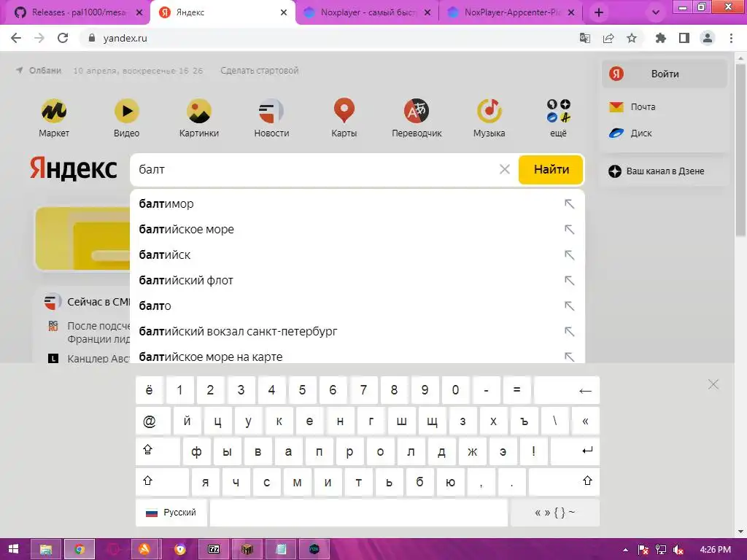Viewport: 747px width, 560px height.
Task: Tap the и key on virtual keyboard
Action: click(x=328, y=481)
